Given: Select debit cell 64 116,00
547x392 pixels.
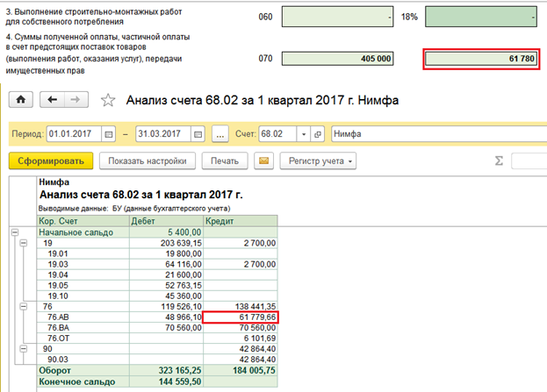Looking at the screenshot, I should [166, 264].
